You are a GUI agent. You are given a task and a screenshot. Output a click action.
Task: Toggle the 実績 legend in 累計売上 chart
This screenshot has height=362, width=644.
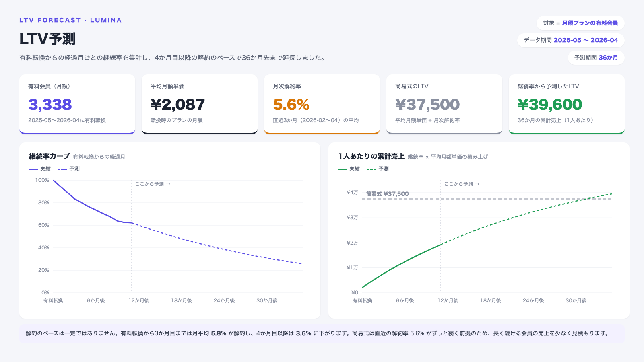point(349,169)
